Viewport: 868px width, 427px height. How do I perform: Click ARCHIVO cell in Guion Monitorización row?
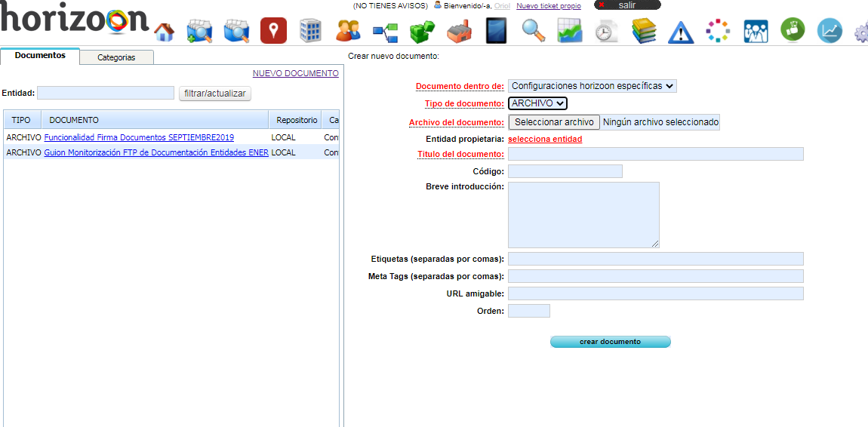click(24, 152)
